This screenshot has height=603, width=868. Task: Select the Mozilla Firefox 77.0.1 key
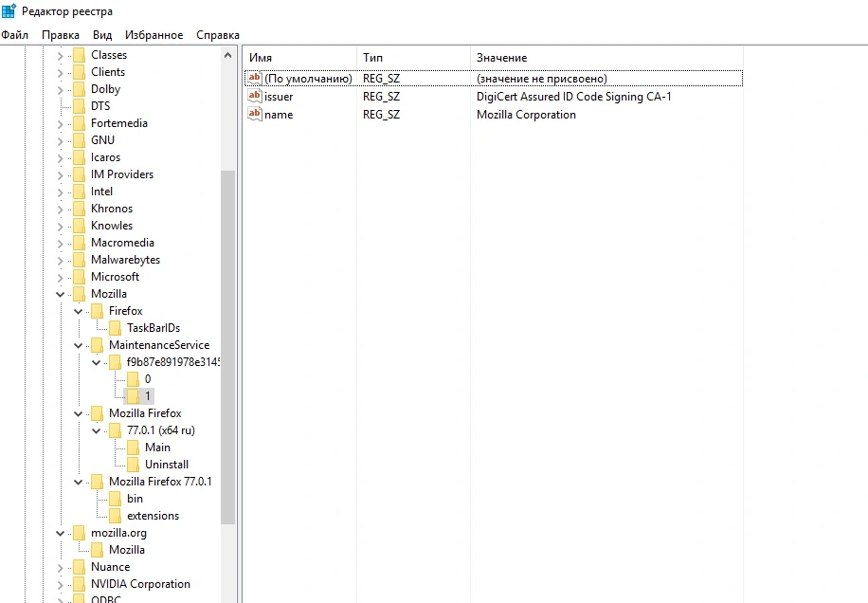[160, 482]
